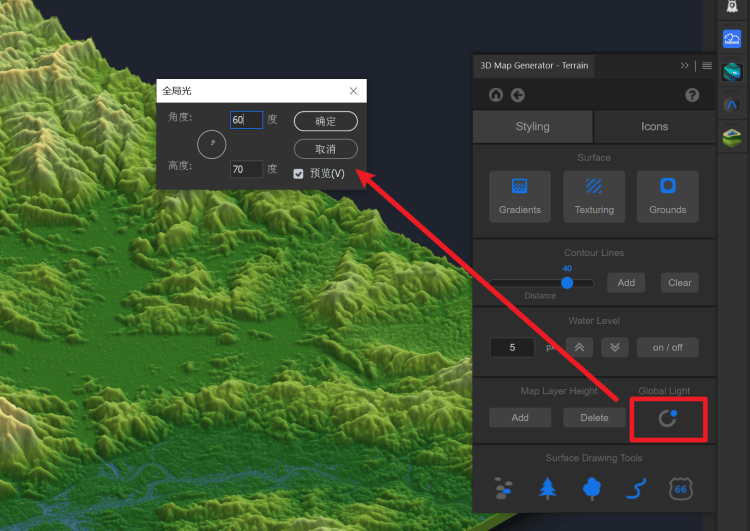Screen dimensions: 750x531
Task: Click the light angle dial
Action: pos(211,144)
